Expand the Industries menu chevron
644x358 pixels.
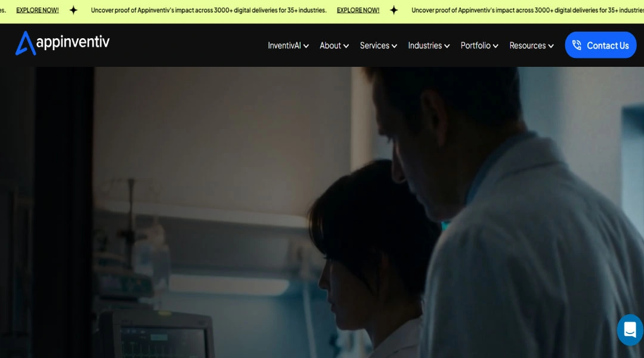point(447,46)
